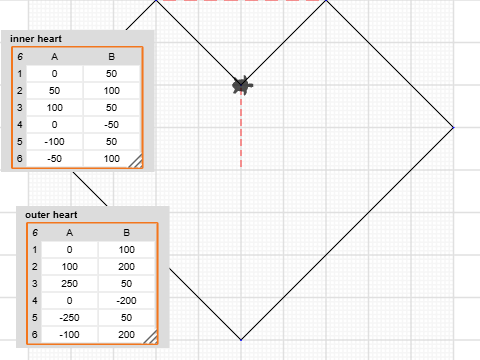Click column A header in outer heart table
Image resolution: width=480 pixels, height=360 pixels.
point(70,233)
